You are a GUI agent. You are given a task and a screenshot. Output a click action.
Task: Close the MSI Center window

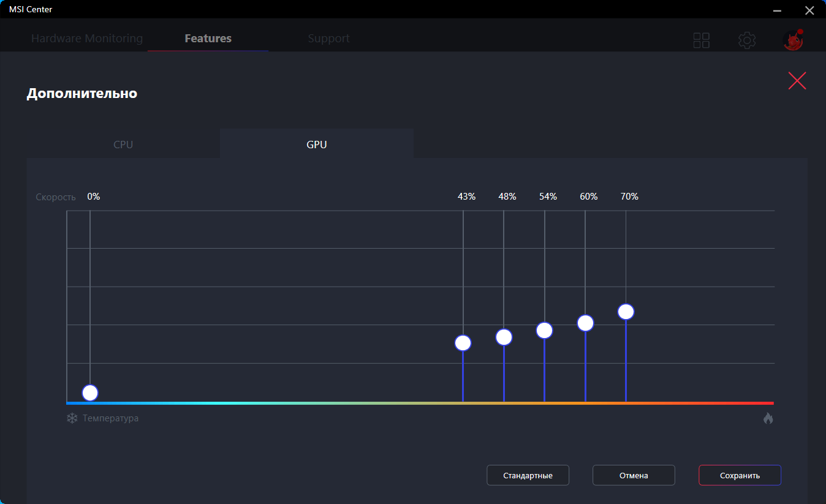point(809,10)
